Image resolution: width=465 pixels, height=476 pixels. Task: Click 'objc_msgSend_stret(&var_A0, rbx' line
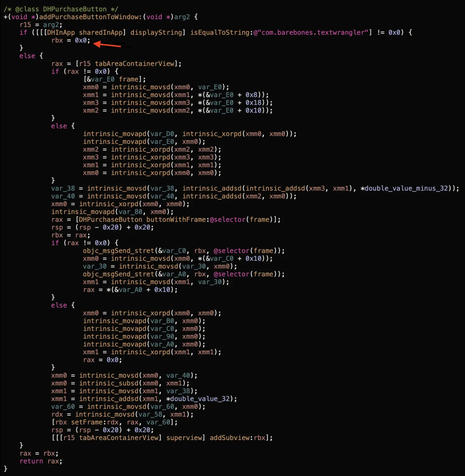point(184,274)
